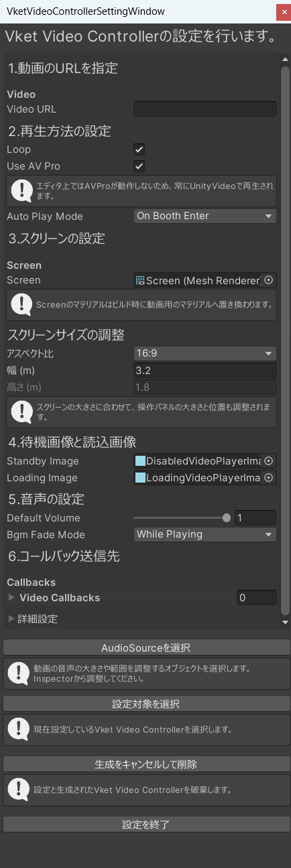
Task: Click the 'Bgm Fade Mode' label
Action: tap(46, 535)
